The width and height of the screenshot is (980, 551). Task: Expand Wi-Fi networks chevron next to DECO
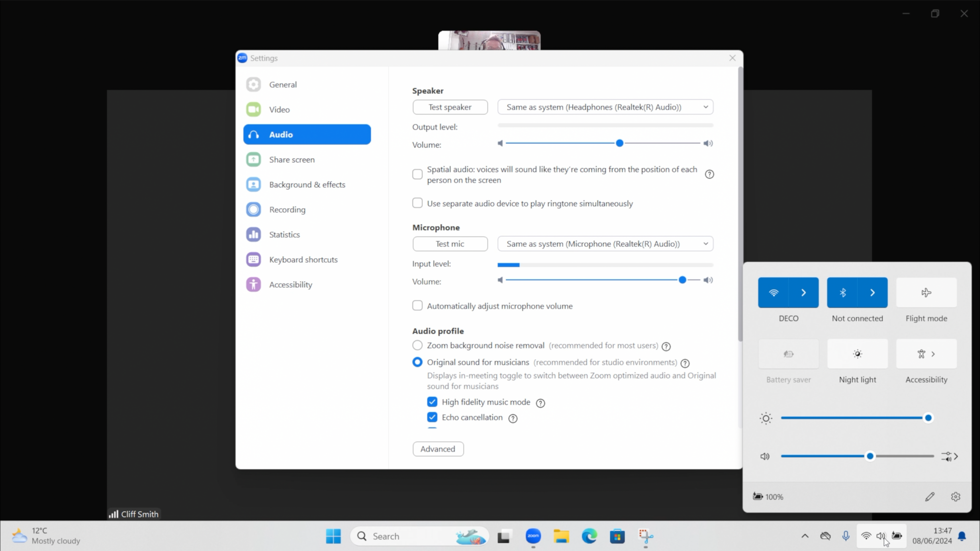click(803, 293)
